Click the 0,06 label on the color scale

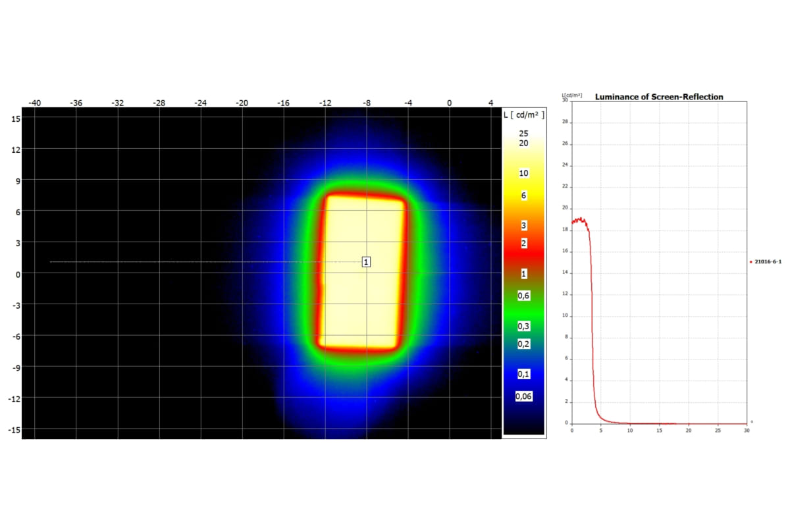[523, 396]
